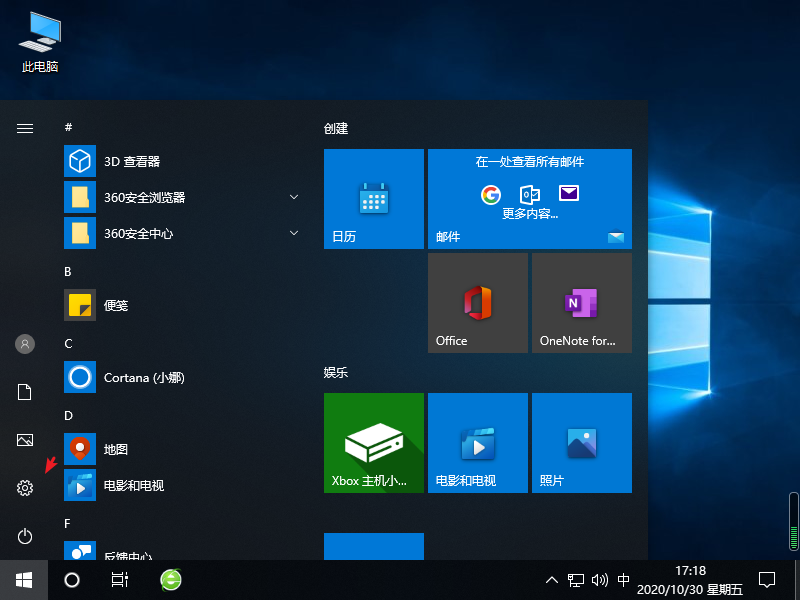
Task: Open 地图 maps app
Action: pyautogui.click(x=116, y=449)
